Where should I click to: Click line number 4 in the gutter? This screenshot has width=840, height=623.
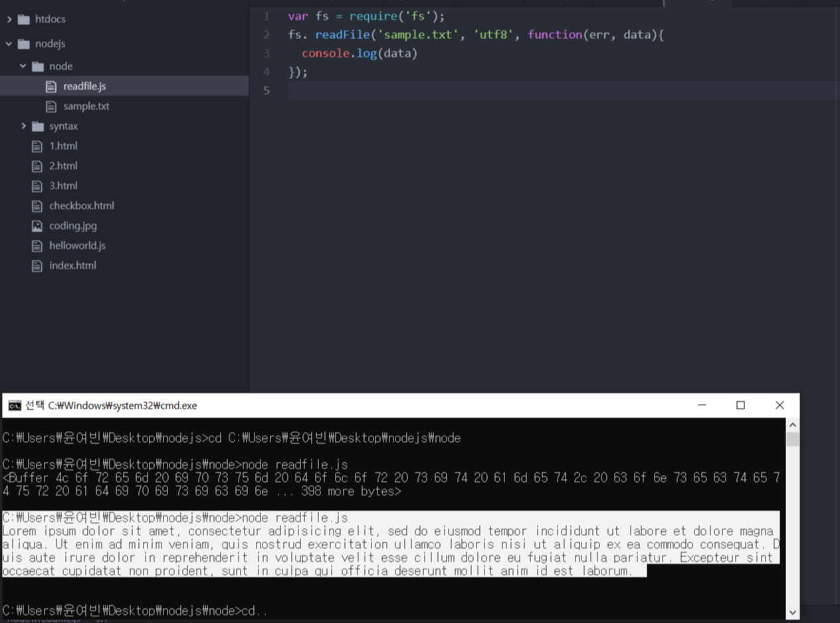[x=266, y=72]
